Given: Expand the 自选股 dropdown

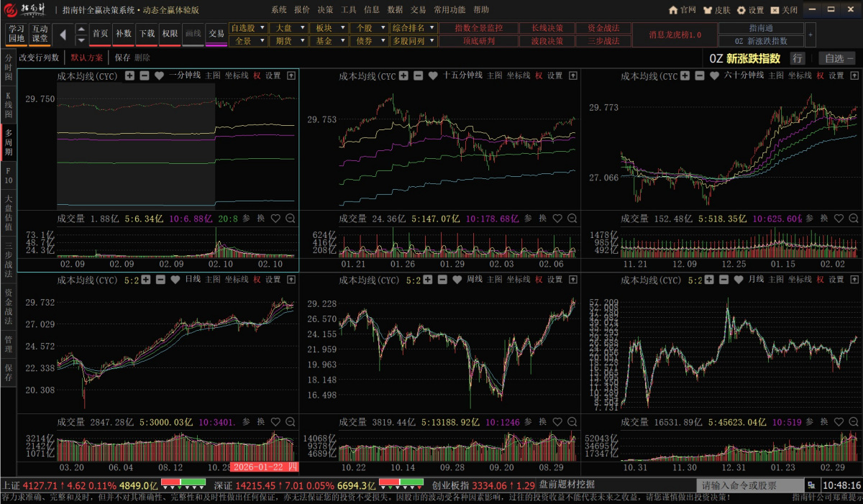Looking at the screenshot, I should 248,27.
